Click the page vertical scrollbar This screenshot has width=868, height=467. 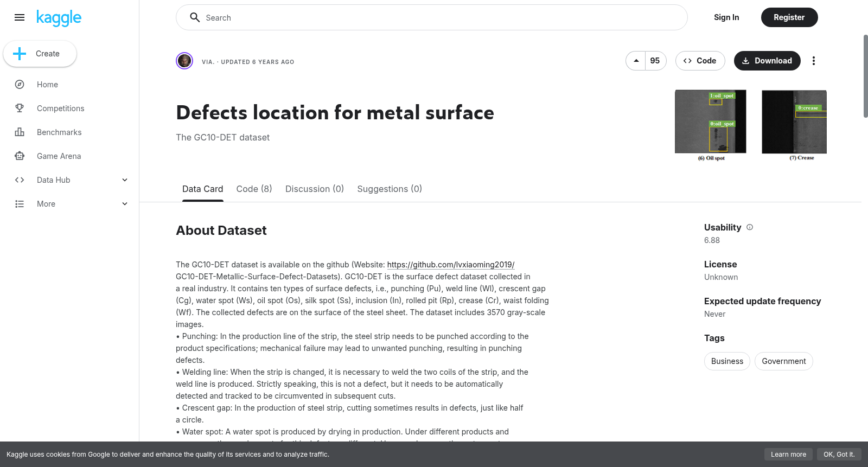[x=865, y=76]
